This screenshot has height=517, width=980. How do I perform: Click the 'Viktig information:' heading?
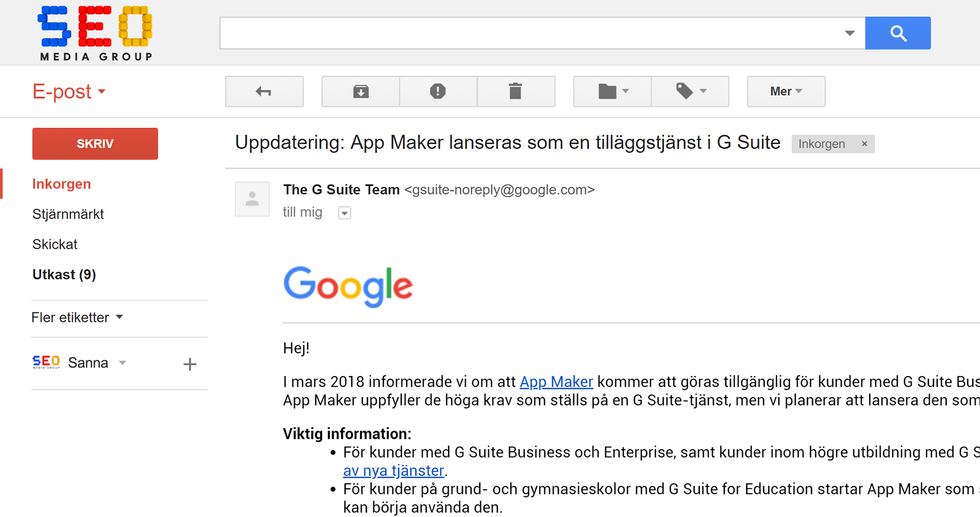click(347, 434)
